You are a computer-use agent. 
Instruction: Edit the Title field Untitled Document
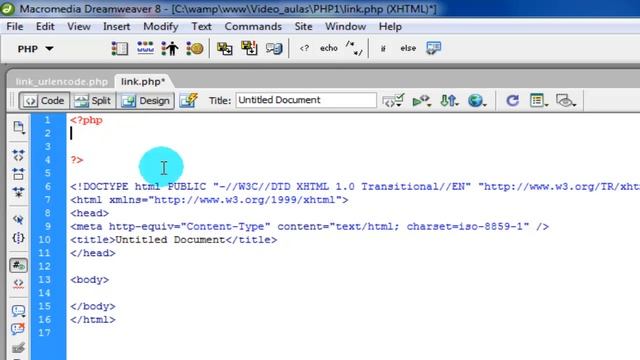point(306,100)
